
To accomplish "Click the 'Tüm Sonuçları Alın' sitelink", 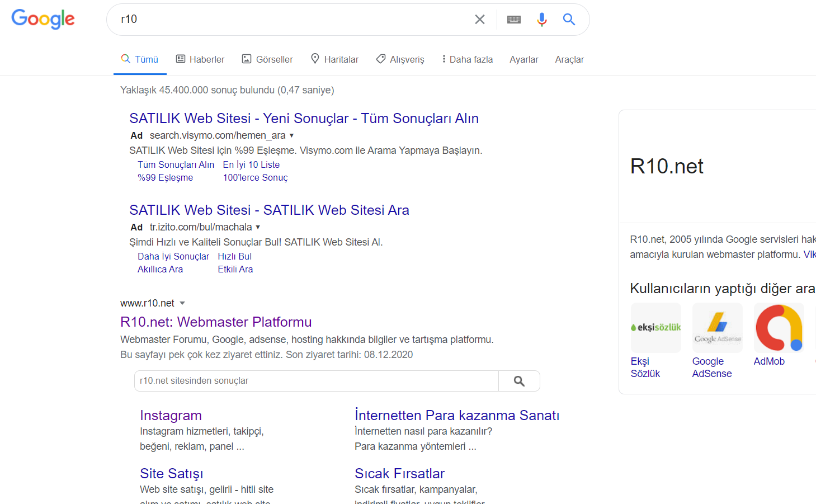I will [x=176, y=165].
